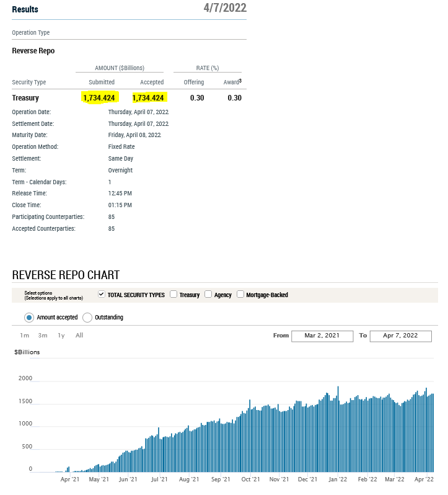Set chart range to 1y
Screen dimensions: 448x495
[61, 335]
